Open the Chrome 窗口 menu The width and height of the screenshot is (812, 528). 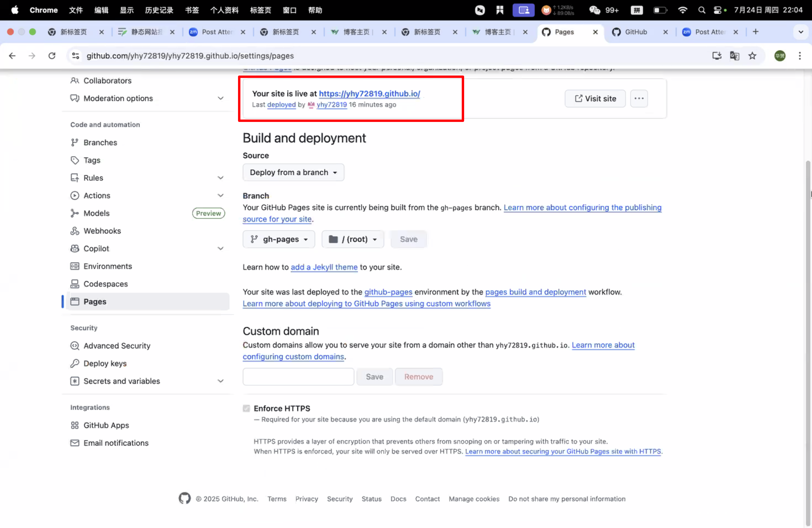[x=290, y=10]
